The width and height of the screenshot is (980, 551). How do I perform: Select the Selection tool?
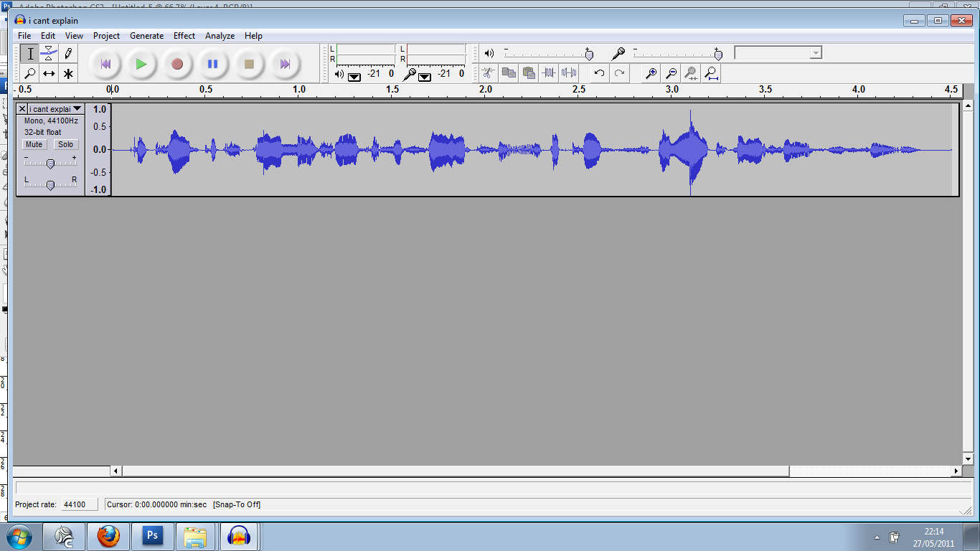click(29, 52)
